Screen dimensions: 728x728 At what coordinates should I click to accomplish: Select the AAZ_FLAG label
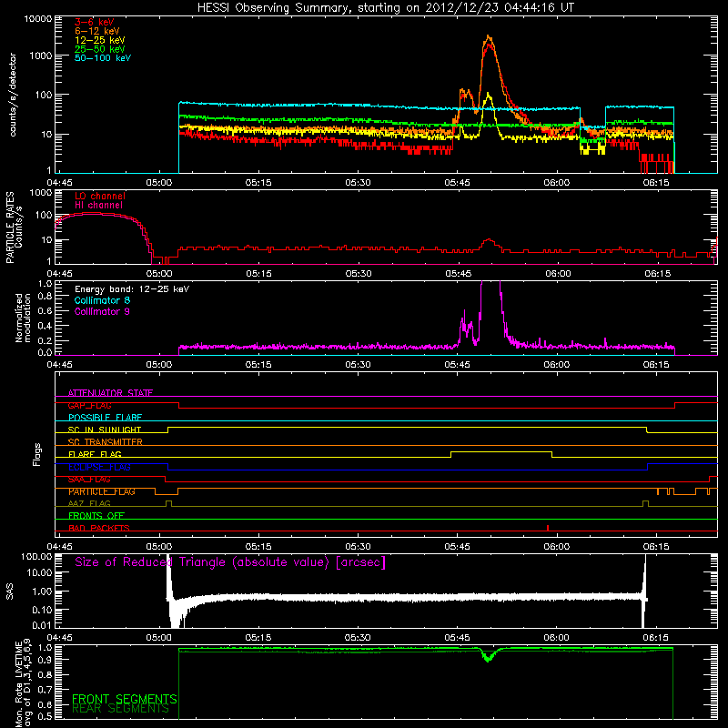point(89,504)
